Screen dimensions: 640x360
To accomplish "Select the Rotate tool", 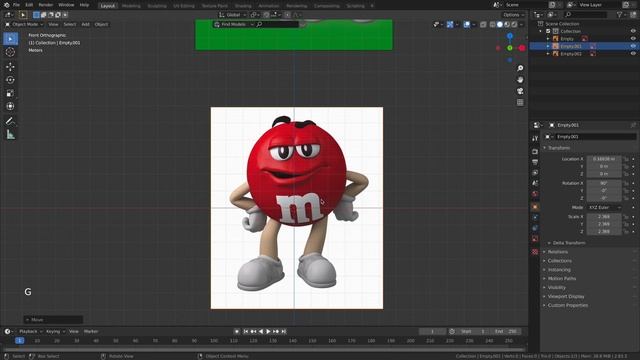I will pyautogui.click(x=11, y=80).
